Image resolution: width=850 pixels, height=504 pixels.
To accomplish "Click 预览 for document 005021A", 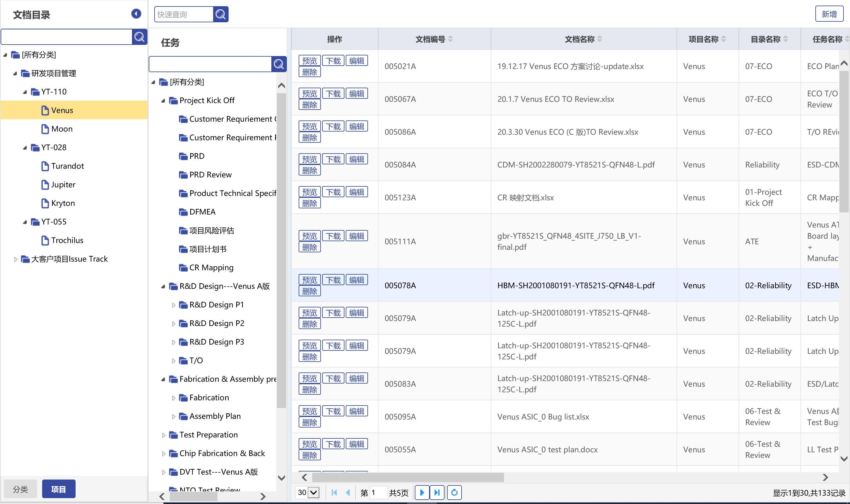I will 309,61.
